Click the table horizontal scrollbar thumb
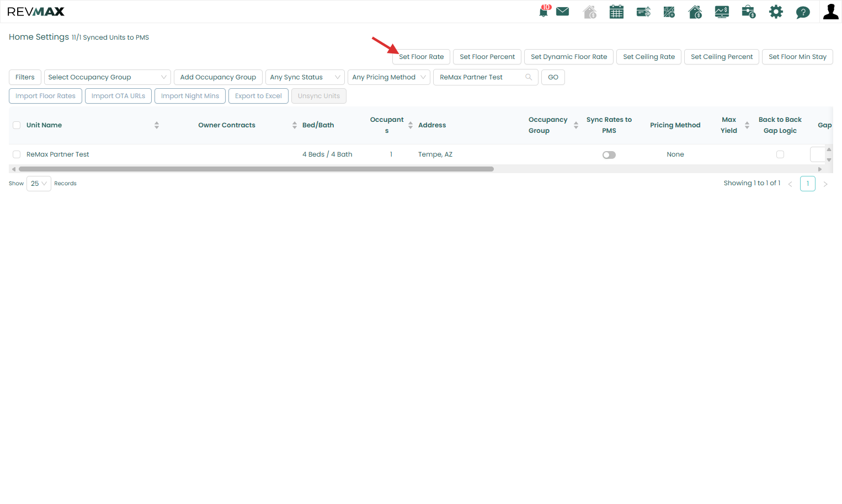Viewport: 842px width, 504px height. tap(256, 169)
